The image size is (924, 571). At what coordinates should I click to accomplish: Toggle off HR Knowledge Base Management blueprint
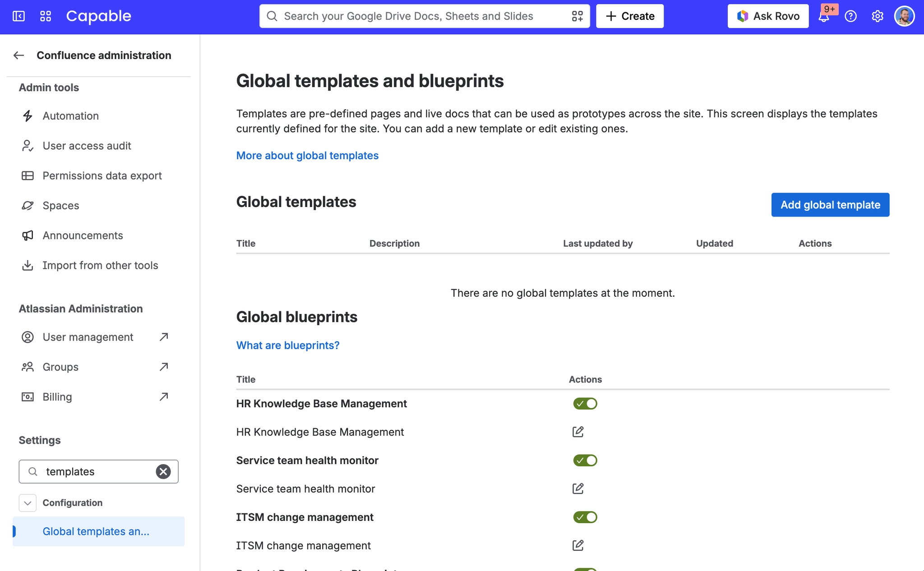tap(585, 404)
